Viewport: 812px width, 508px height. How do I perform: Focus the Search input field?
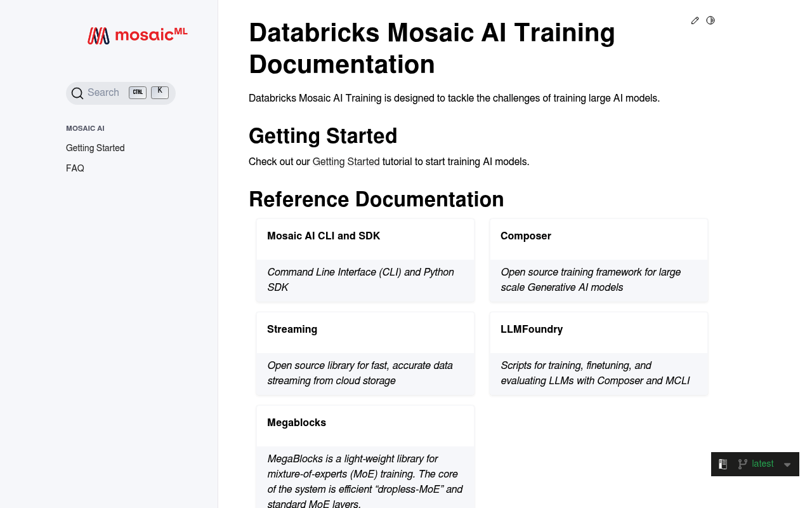[121, 93]
